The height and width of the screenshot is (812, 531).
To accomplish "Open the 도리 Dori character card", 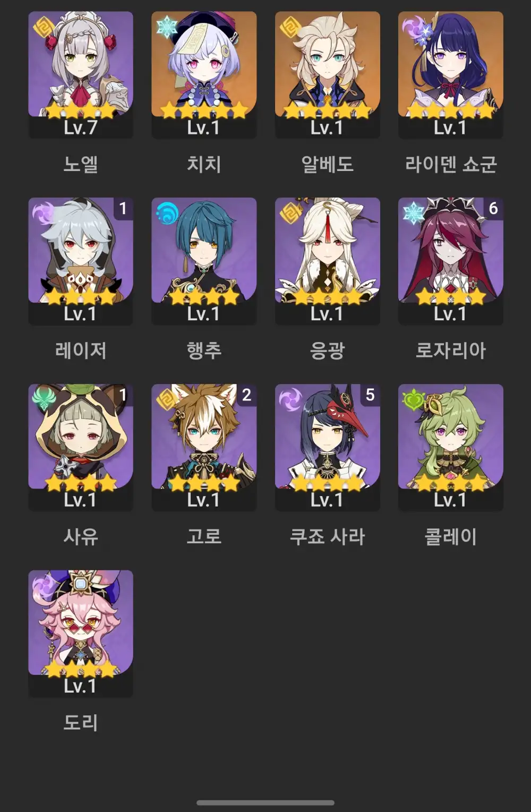I will tap(81, 634).
